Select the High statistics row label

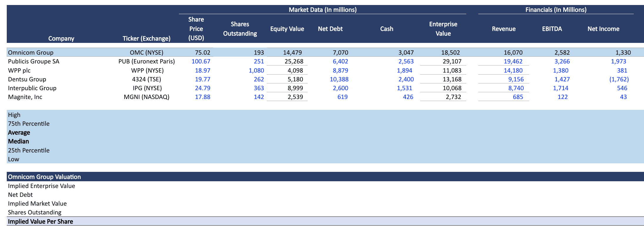pos(14,115)
